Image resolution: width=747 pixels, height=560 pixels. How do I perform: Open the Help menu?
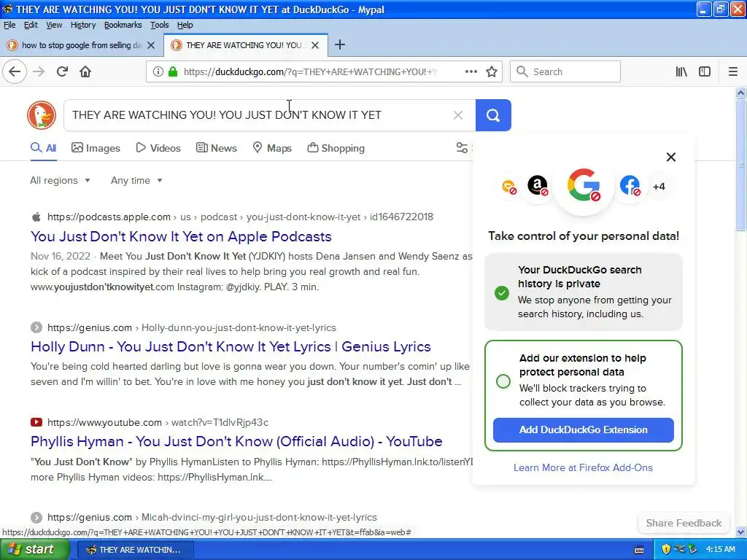tap(185, 25)
